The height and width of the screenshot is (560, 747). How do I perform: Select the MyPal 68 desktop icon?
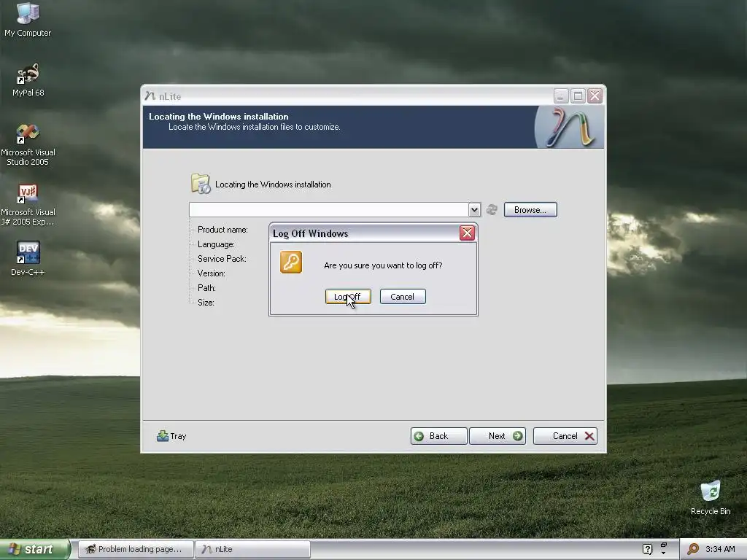(x=28, y=80)
